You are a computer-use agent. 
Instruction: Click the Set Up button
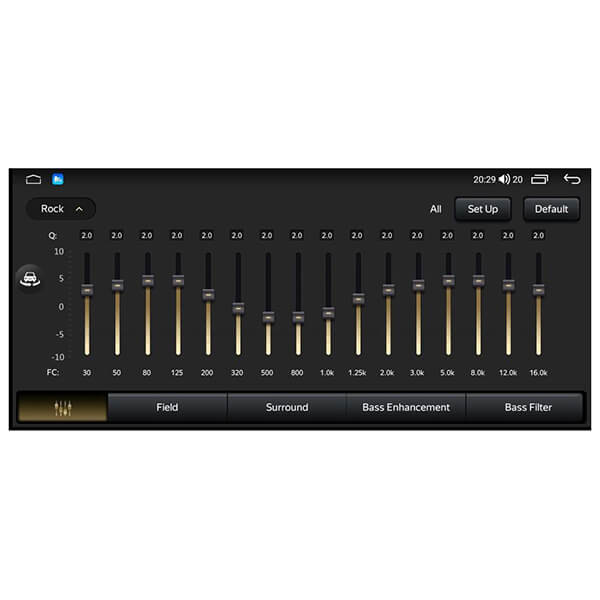(x=483, y=209)
